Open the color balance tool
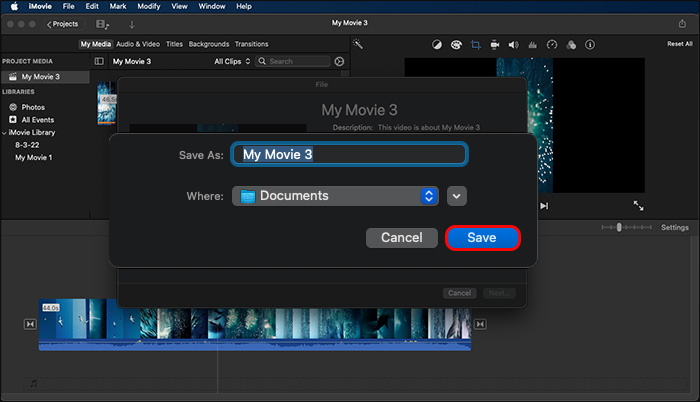 tap(437, 45)
